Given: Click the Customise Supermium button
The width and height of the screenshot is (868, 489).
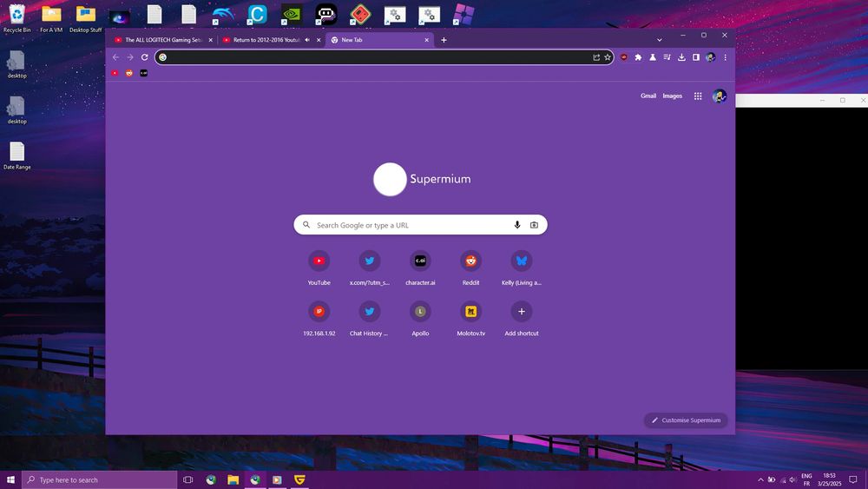Looking at the screenshot, I should click(686, 420).
